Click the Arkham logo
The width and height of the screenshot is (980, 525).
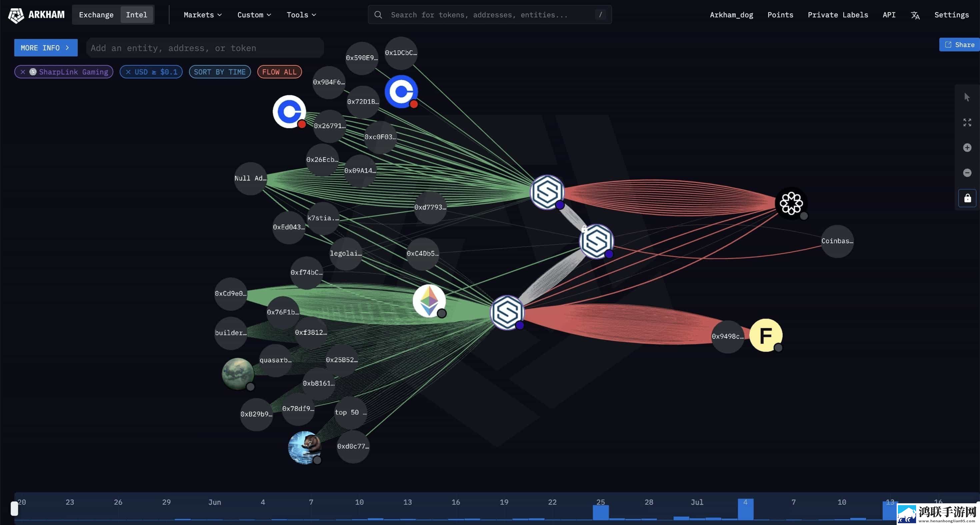click(37, 15)
